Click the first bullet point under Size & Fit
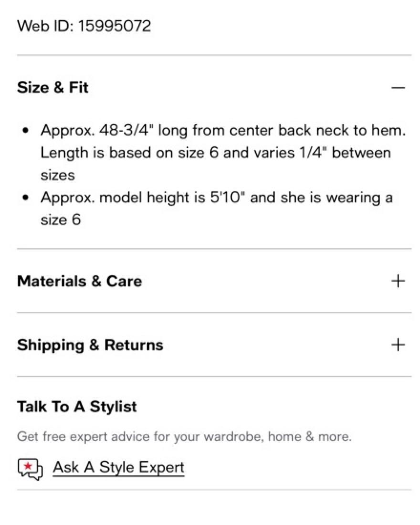 coord(25,131)
